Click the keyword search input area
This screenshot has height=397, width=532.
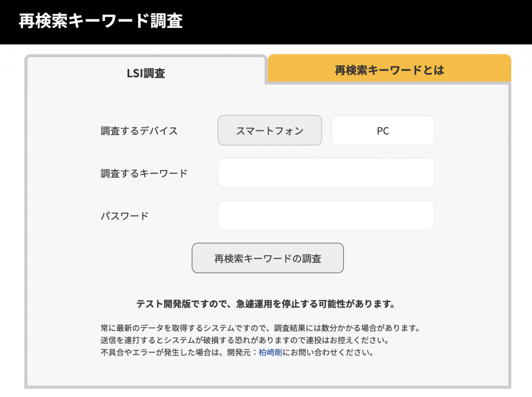click(326, 173)
